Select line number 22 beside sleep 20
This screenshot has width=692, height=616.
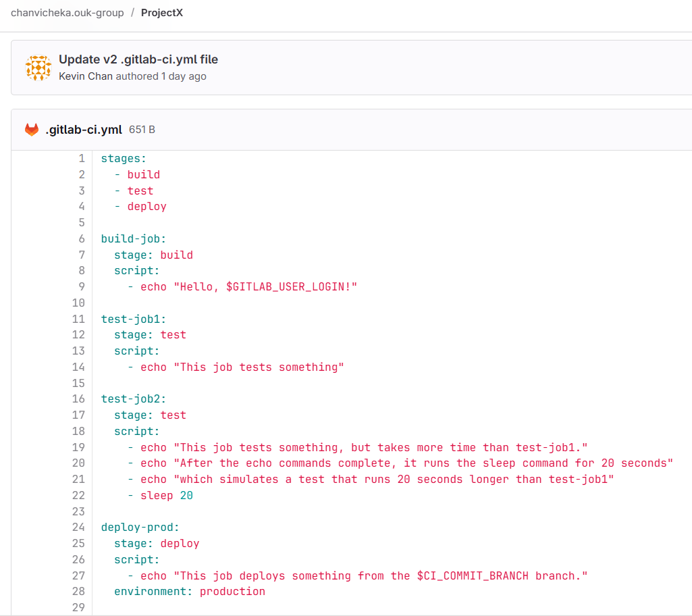tap(78, 495)
